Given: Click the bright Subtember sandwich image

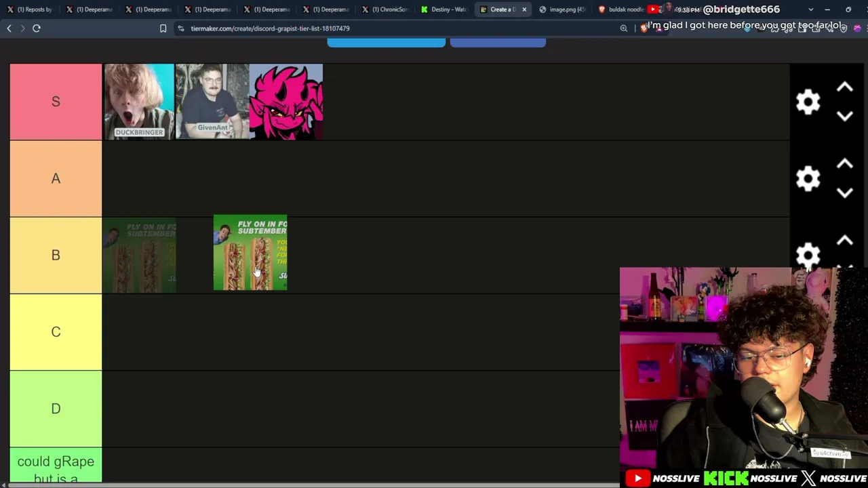Looking at the screenshot, I should coord(250,253).
